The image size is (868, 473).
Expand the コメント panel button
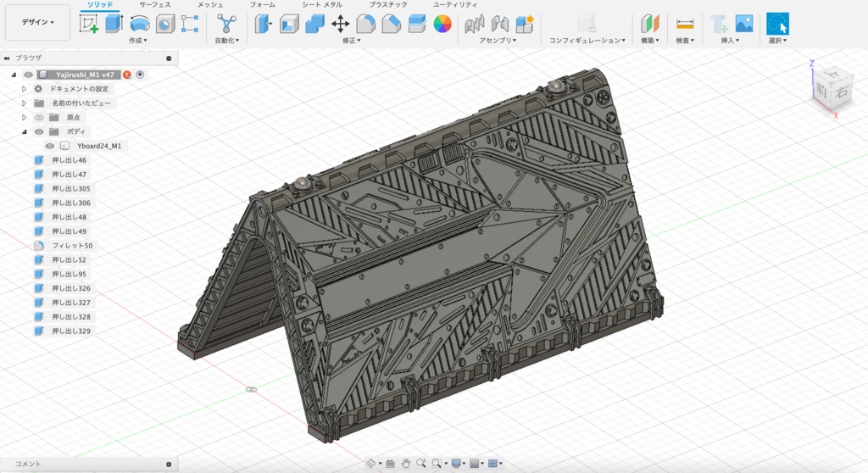[x=169, y=465]
